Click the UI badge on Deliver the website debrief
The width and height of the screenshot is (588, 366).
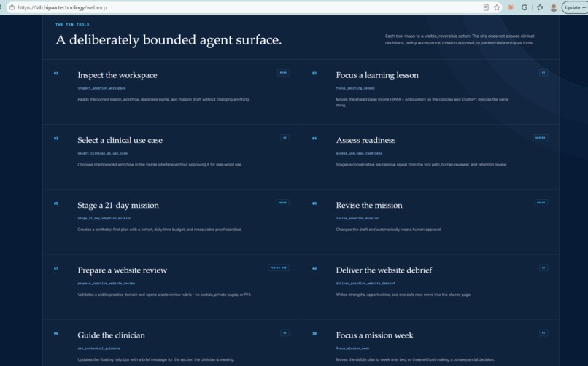(x=543, y=268)
